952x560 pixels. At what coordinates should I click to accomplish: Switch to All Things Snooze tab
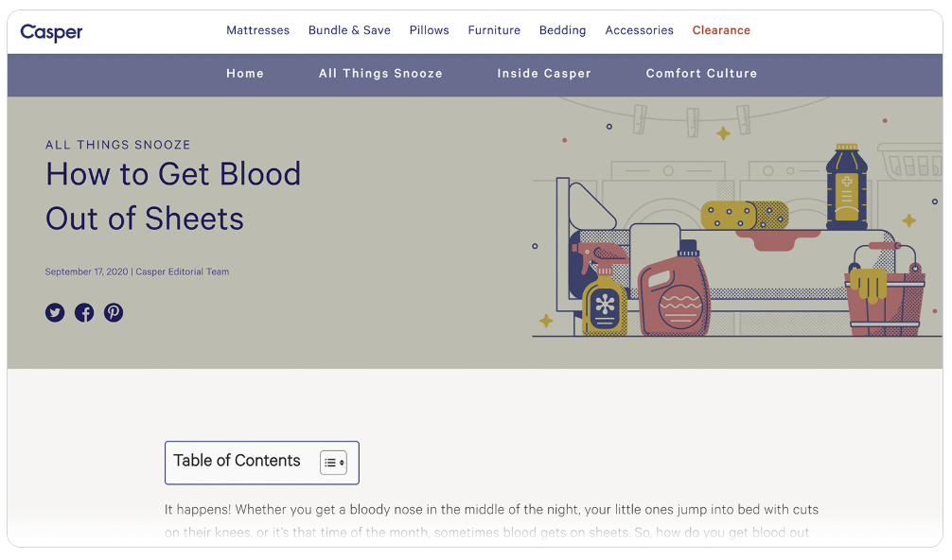380,74
